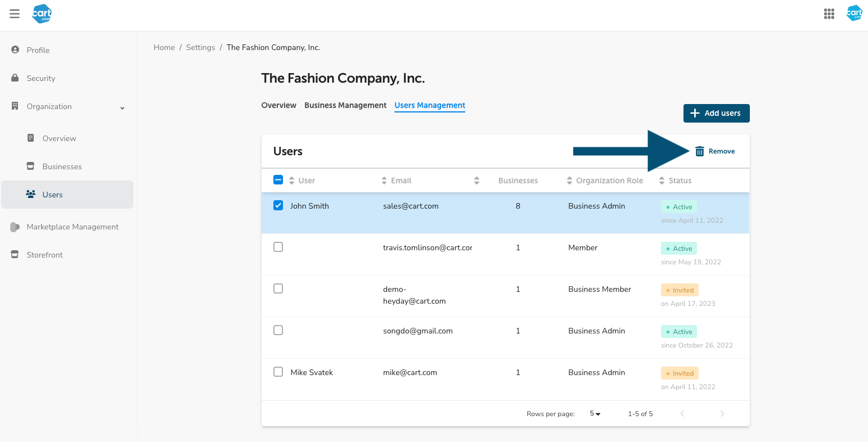Open the hamburger navigation menu
This screenshot has height=442, width=868.
pyautogui.click(x=15, y=14)
